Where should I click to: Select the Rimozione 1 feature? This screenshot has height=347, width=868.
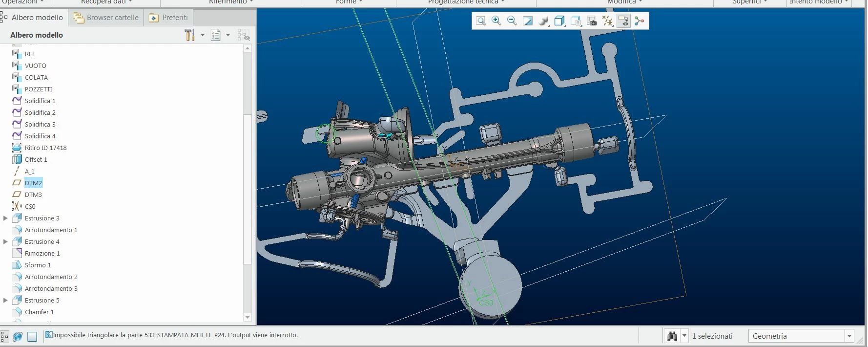click(x=42, y=253)
